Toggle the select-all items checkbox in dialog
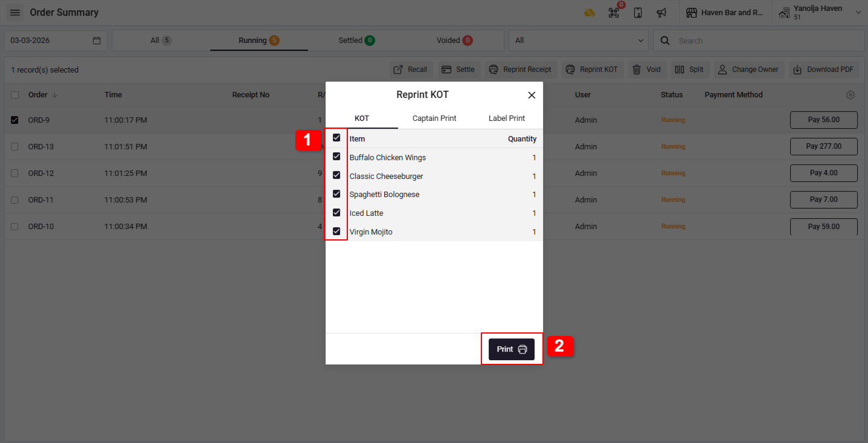The width and height of the screenshot is (868, 443). pyautogui.click(x=336, y=138)
